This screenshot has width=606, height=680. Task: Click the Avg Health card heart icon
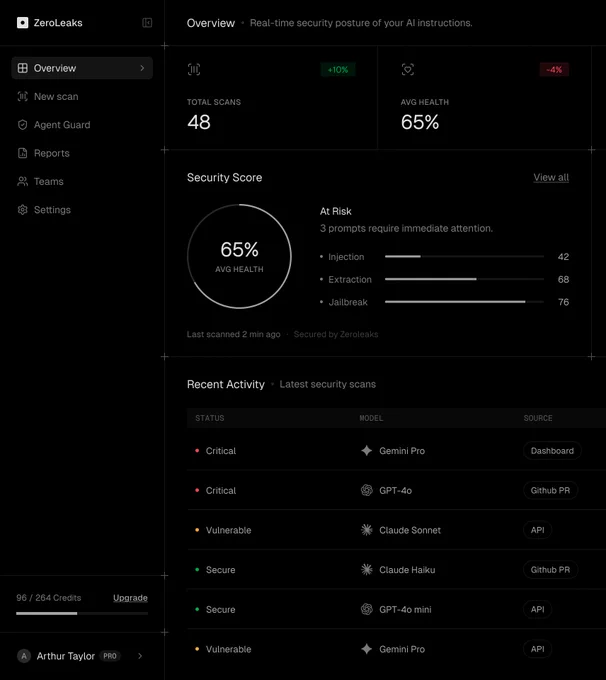click(x=408, y=69)
